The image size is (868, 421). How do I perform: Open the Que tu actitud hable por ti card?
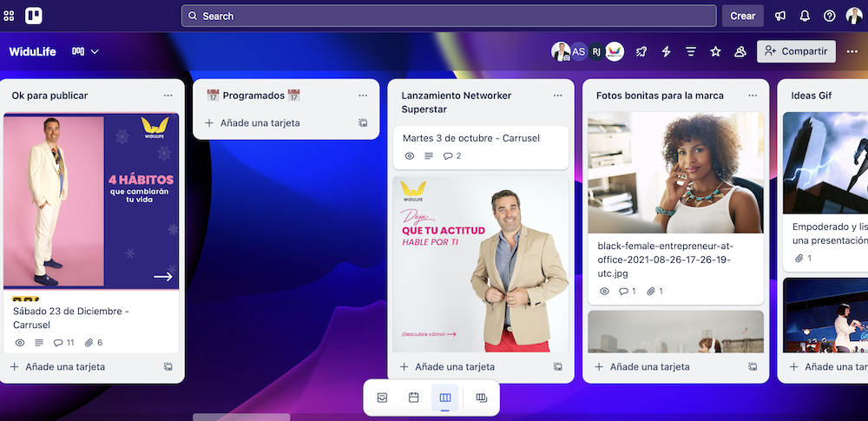[481, 264]
